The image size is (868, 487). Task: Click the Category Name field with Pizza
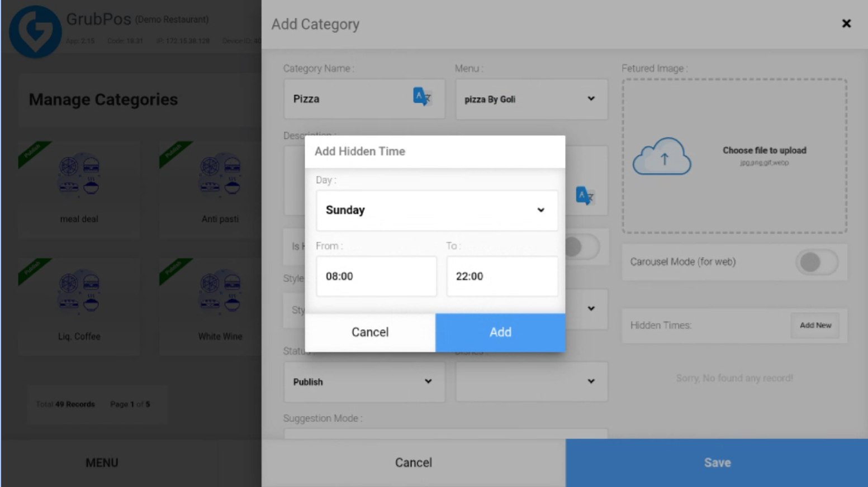[x=364, y=99]
